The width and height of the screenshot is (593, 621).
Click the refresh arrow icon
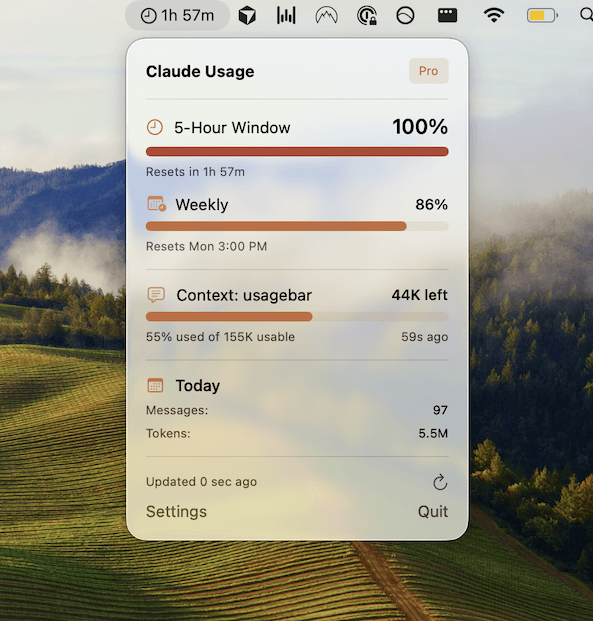[x=440, y=482]
